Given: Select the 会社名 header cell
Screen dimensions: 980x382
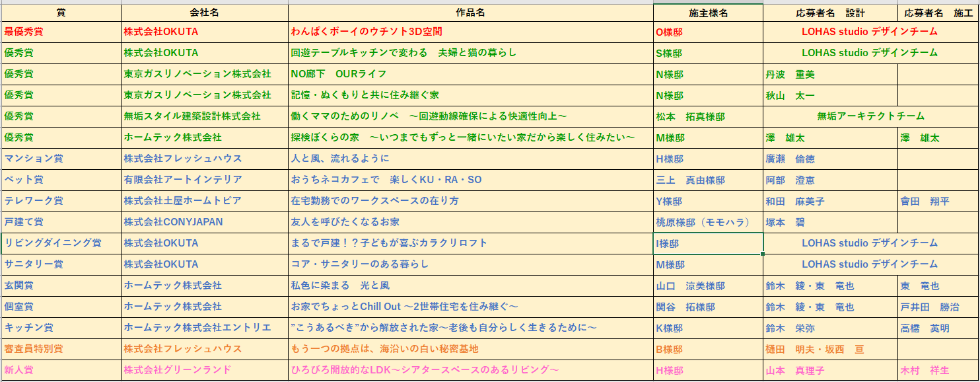Looking at the screenshot, I should click(x=205, y=13).
